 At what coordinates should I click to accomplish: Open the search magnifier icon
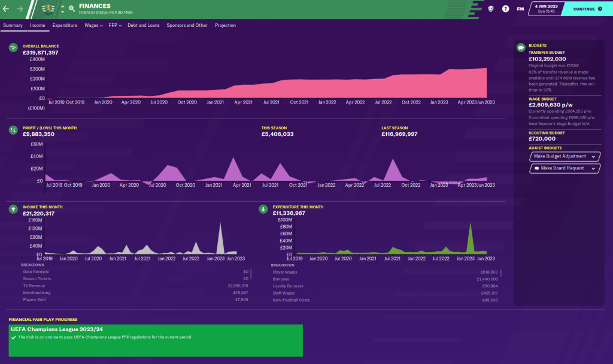[72, 9]
